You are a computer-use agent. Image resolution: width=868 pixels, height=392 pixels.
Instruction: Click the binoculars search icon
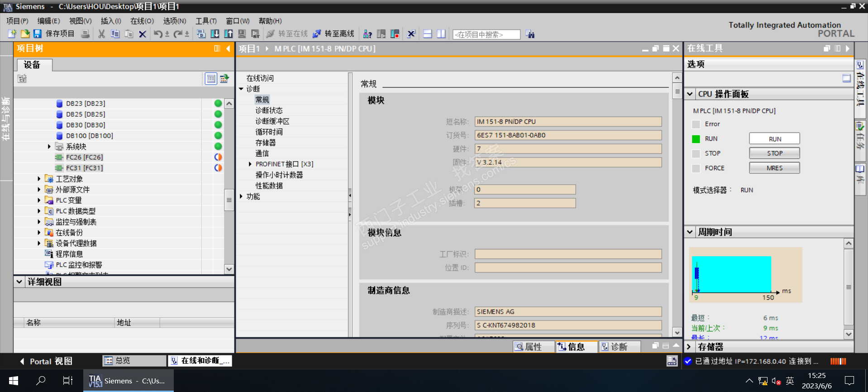(530, 34)
